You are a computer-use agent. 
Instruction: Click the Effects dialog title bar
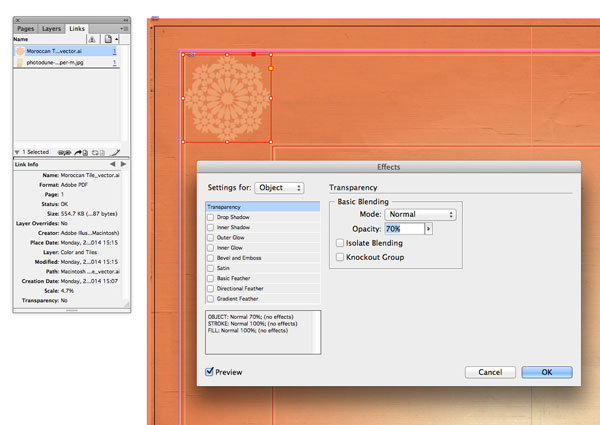tap(388, 167)
